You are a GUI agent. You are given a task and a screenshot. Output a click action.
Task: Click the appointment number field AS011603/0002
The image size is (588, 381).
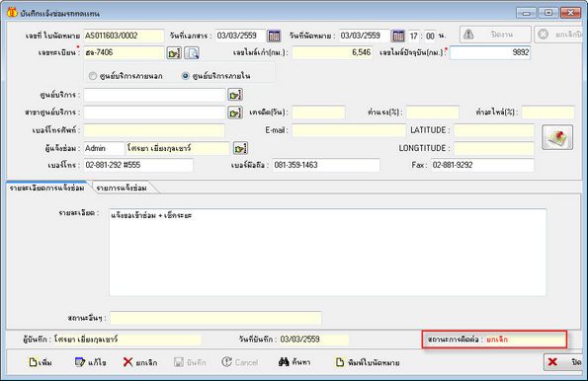coord(124,36)
